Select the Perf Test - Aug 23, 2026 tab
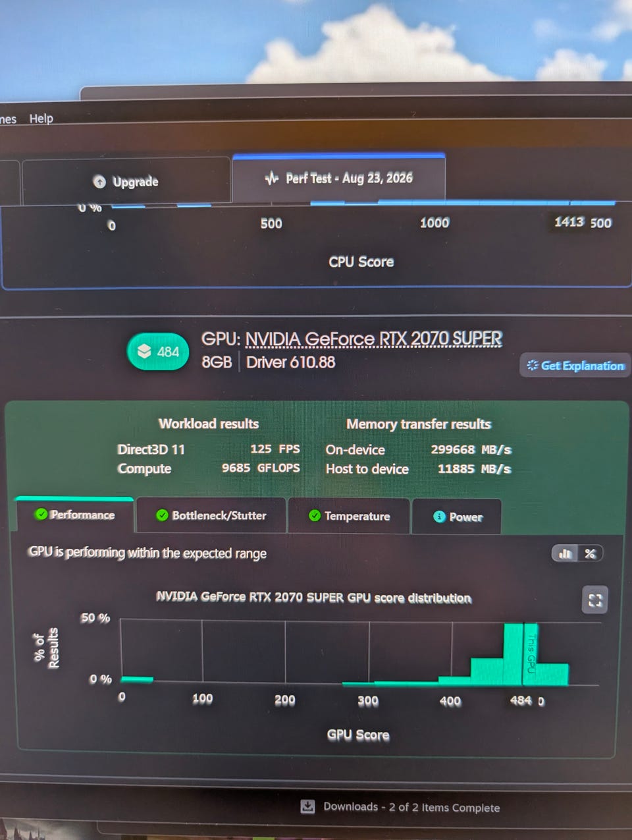The image size is (632, 840). click(x=338, y=178)
